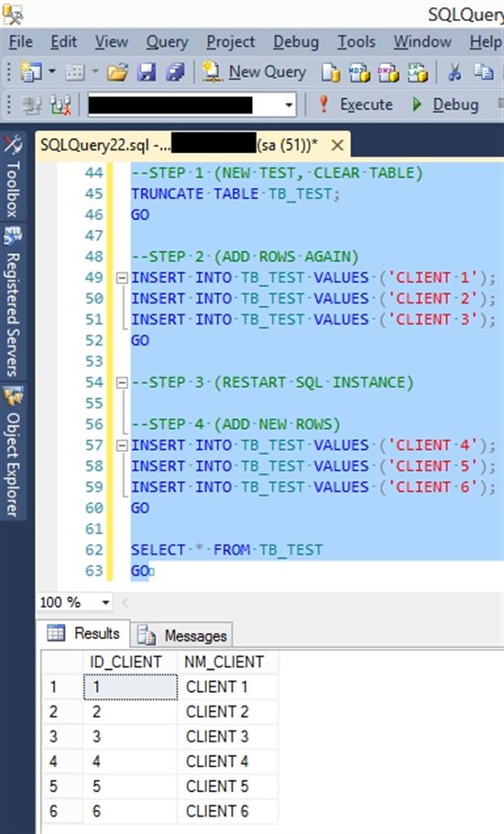Click the Change Connection icon
The height and width of the screenshot is (834, 504).
tap(60, 105)
